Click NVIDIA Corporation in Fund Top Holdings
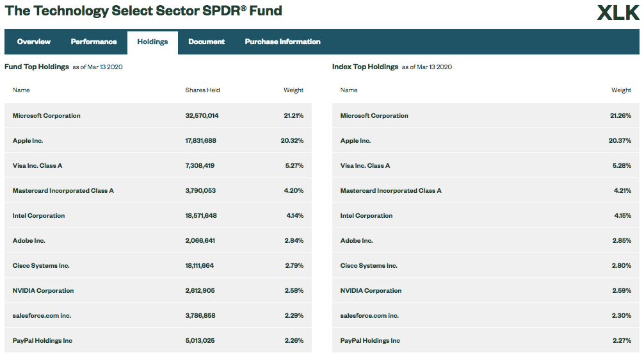The image size is (644, 355). [x=43, y=291]
